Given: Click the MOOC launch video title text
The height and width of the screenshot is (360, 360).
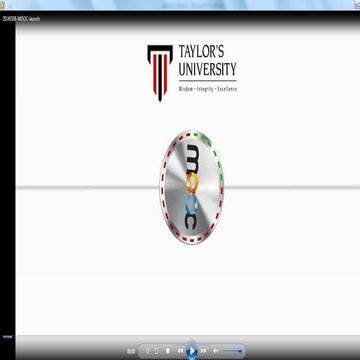Looking at the screenshot, I should (21, 19).
